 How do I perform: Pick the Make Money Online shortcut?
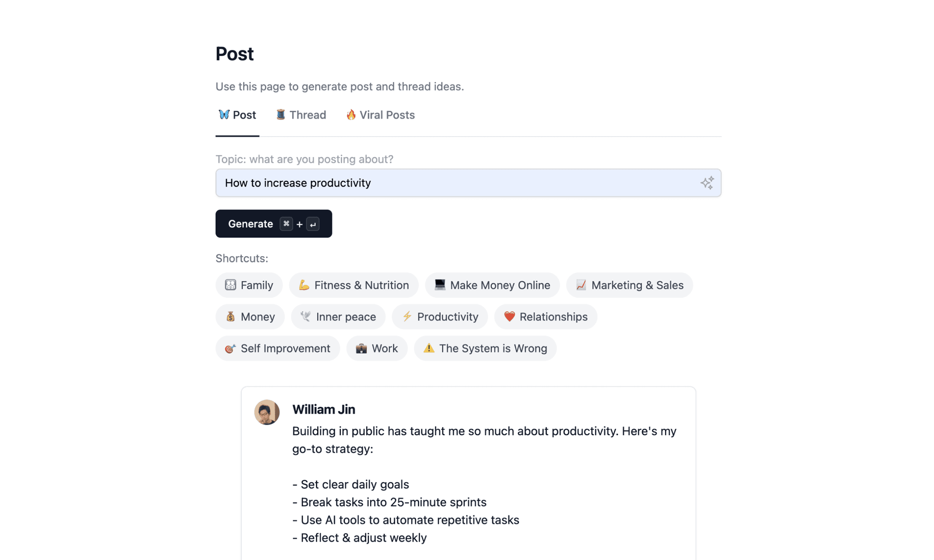point(492,285)
